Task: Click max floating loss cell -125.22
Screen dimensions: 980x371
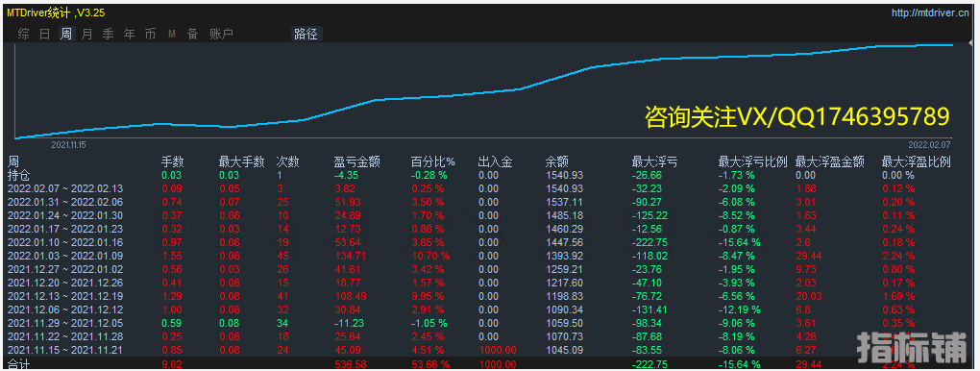Action: (650, 215)
